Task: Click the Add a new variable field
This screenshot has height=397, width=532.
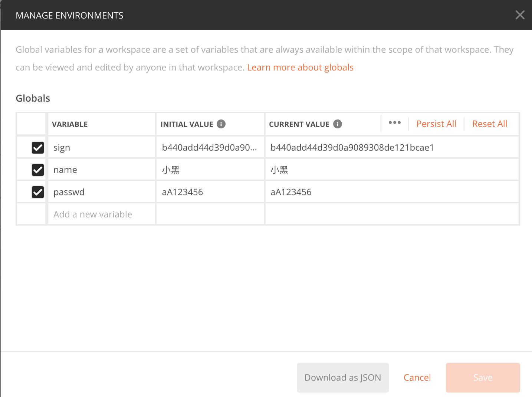Action: coord(101,214)
